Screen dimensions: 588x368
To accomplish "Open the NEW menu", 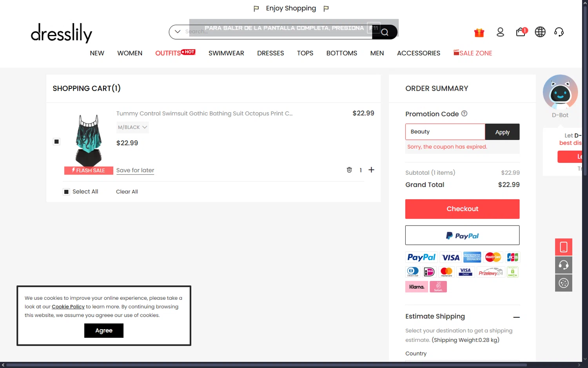I will tap(97, 53).
